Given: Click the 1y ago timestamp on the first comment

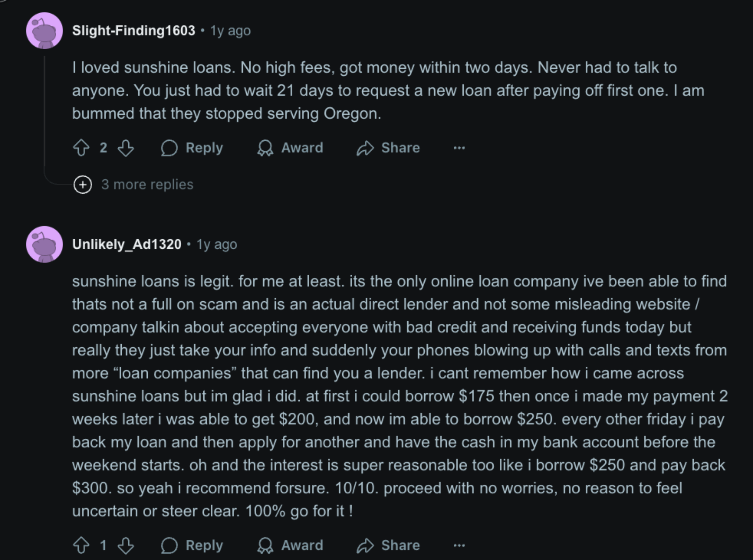Looking at the screenshot, I should [x=229, y=31].
